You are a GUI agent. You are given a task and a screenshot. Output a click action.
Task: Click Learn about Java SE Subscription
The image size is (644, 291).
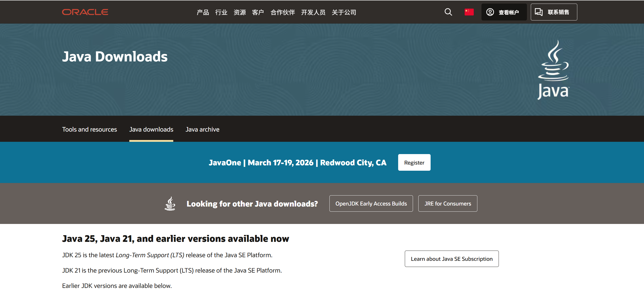click(452, 259)
